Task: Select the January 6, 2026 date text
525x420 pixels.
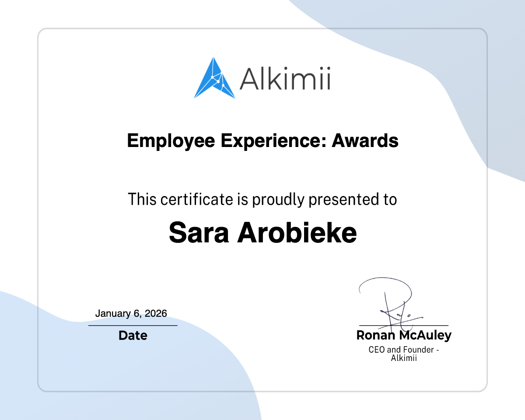Action: [132, 313]
